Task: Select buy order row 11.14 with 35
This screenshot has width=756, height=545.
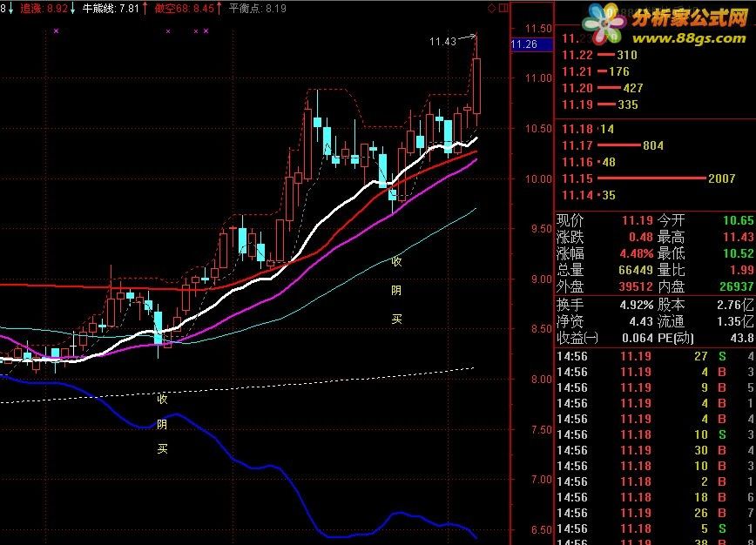Action: pyautogui.click(x=589, y=196)
